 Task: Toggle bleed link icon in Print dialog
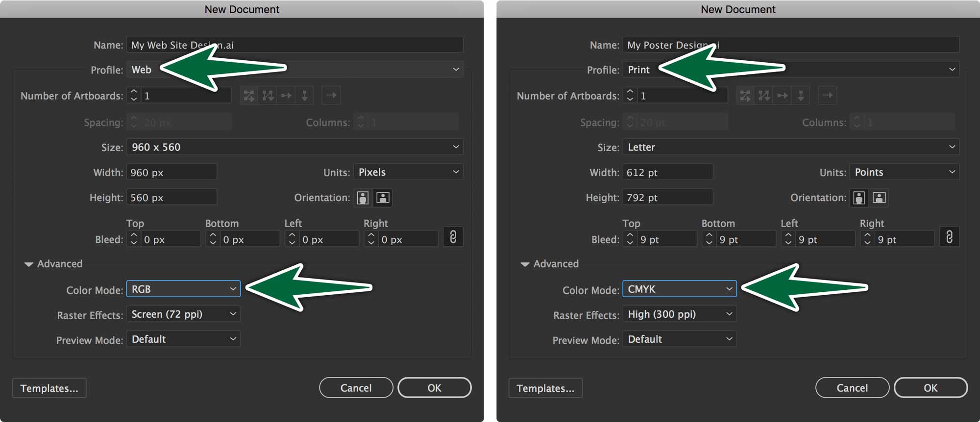(x=950, y=237)
